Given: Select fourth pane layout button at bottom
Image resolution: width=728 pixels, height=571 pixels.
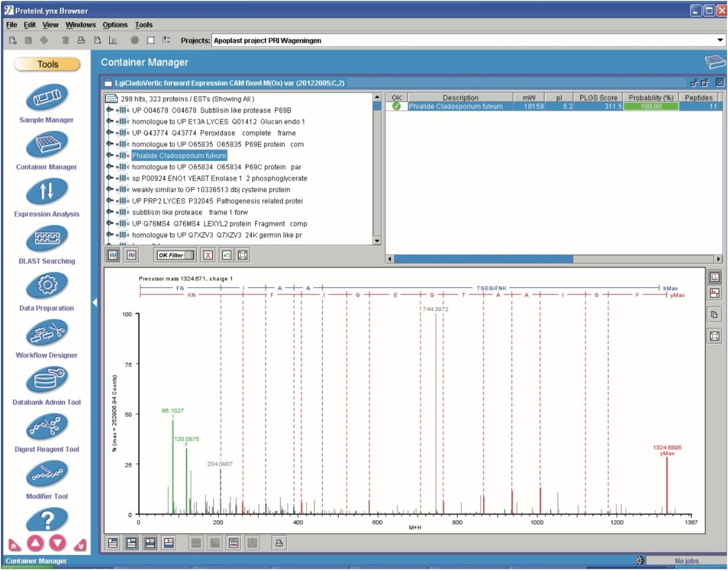Looking at the screenshot, I should click(169, 543).
